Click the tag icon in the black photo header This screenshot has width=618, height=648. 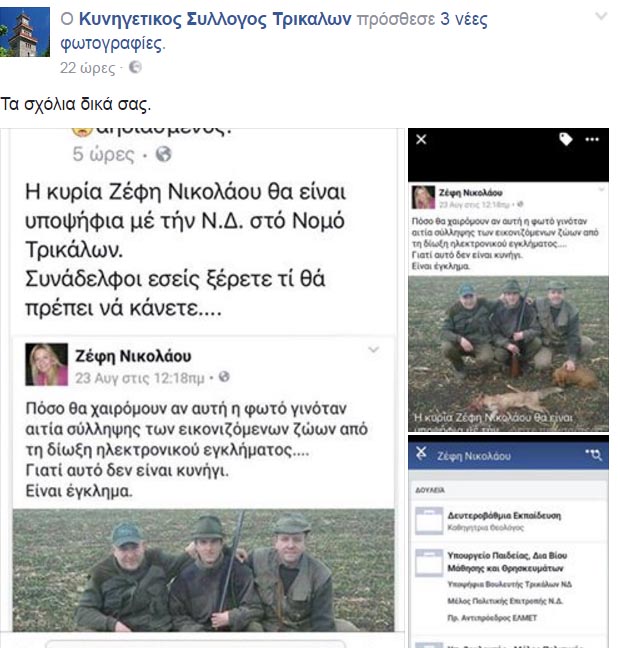(x=566, y=139)
